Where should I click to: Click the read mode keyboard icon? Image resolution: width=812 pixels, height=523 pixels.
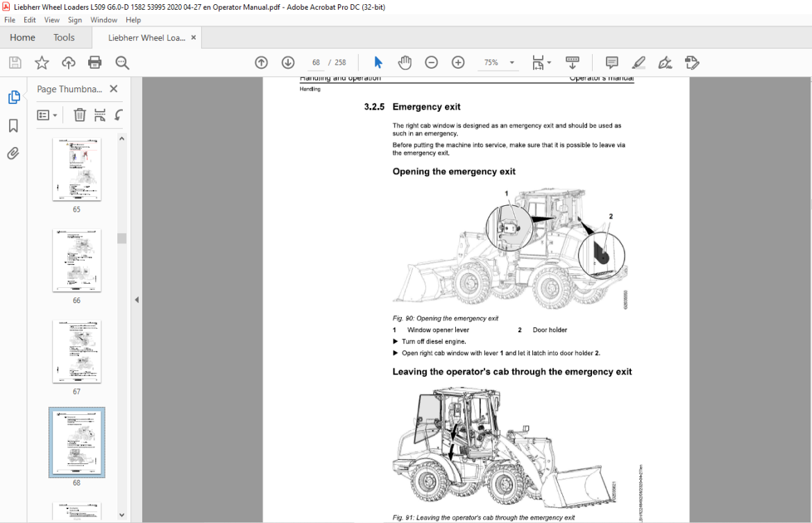click(573, 62)
